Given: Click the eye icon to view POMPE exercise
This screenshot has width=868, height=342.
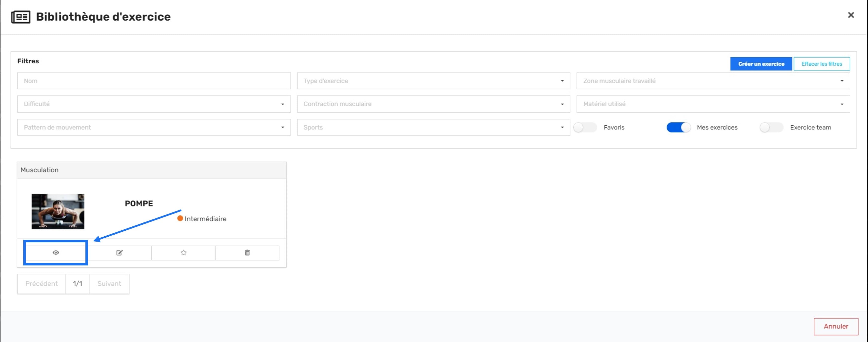Looking at the screenshot, I should click(x=56, y=253).
